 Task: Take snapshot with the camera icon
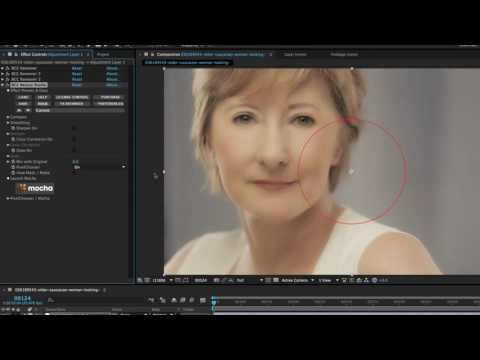coord(217,280)
